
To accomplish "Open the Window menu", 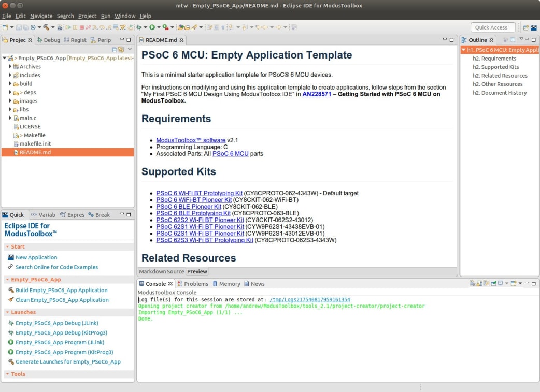I will [x=125, y=16].
